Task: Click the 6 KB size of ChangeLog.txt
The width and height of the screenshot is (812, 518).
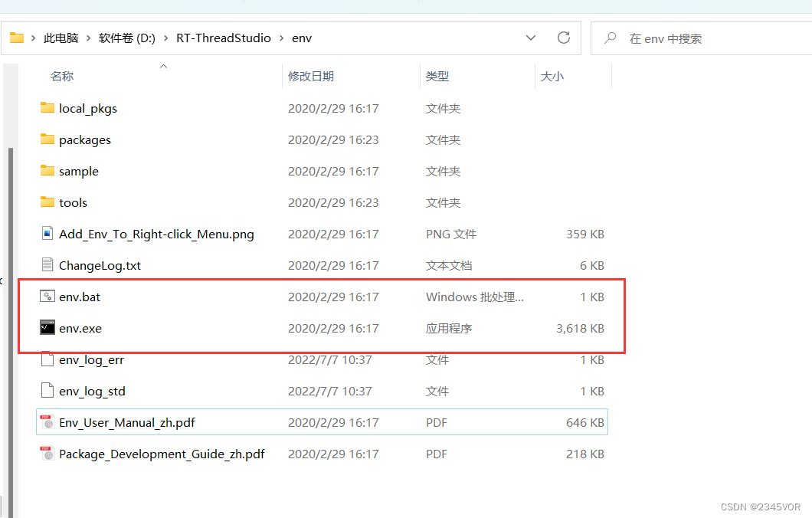Action: click(592, 265)
